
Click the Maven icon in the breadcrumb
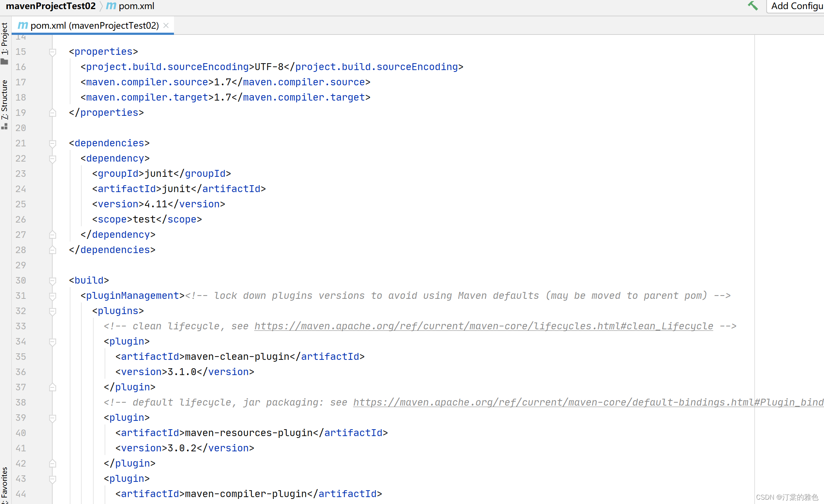coord(111,6)
